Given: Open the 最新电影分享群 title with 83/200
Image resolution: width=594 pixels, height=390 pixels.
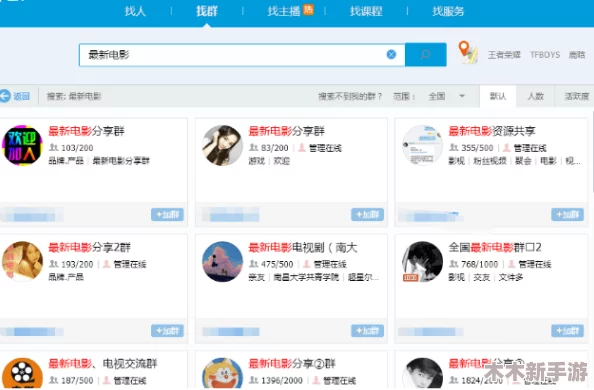Looking at the screenshot, I should 286,131.
